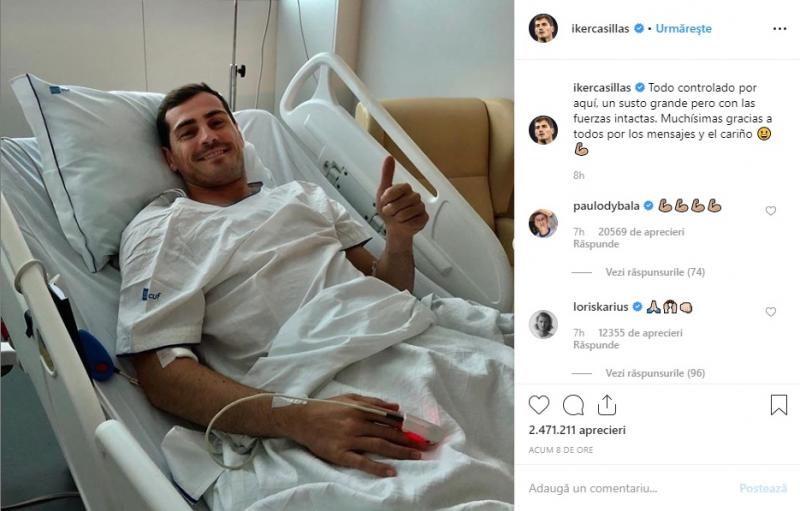Like loriskarius's comment heart
This screenshot has width=800, height=511.
[770, 312]
